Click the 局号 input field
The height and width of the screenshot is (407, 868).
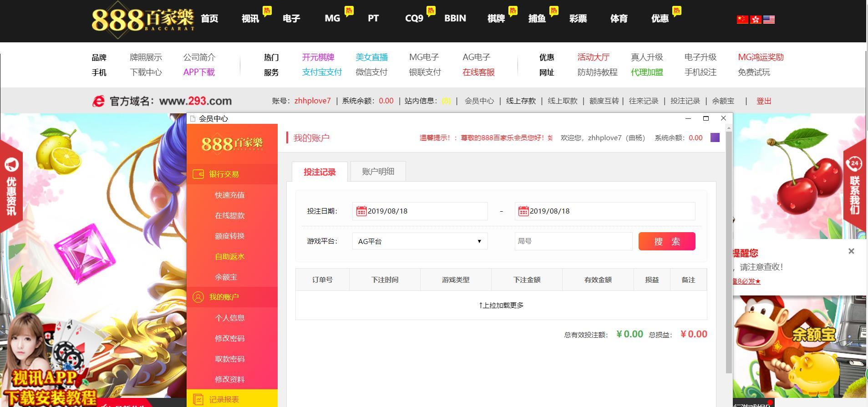pos(574,241)
